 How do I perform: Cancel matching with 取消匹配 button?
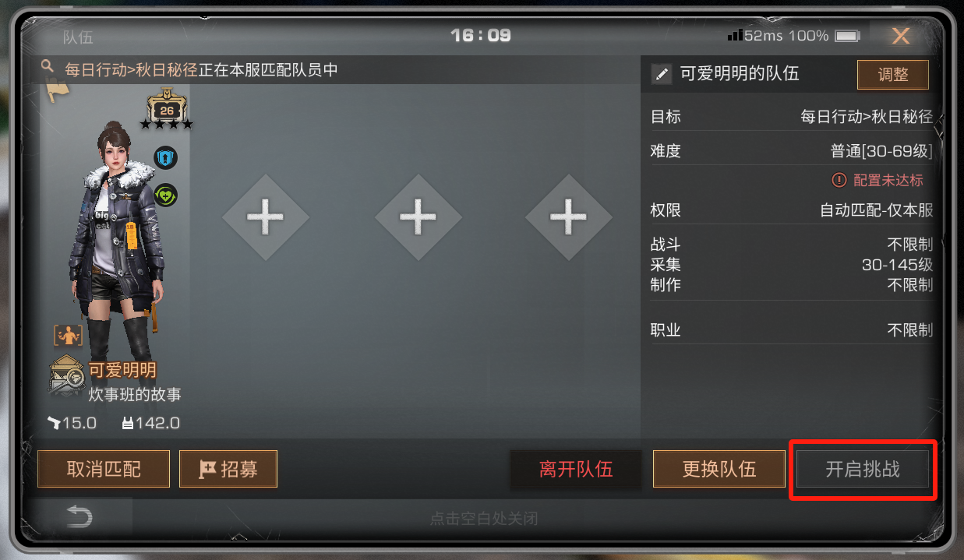pos(104,469)
